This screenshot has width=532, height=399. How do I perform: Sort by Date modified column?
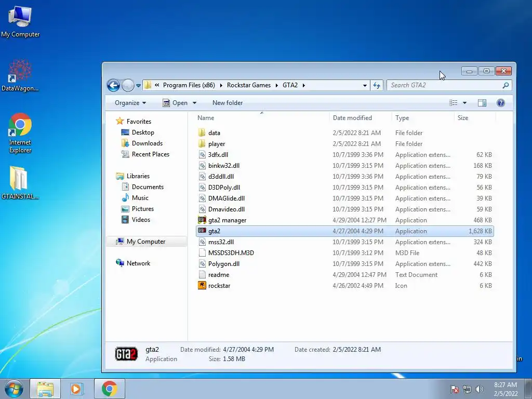click(361, 118)
